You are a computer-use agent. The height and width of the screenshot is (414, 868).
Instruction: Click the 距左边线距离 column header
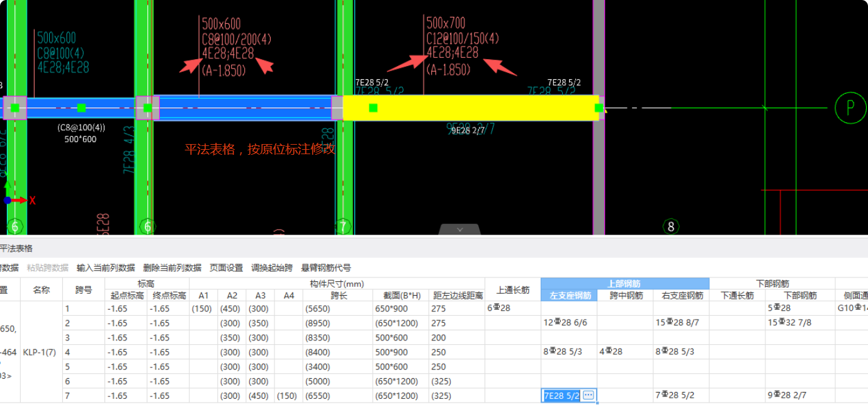[x=457, y=295]
